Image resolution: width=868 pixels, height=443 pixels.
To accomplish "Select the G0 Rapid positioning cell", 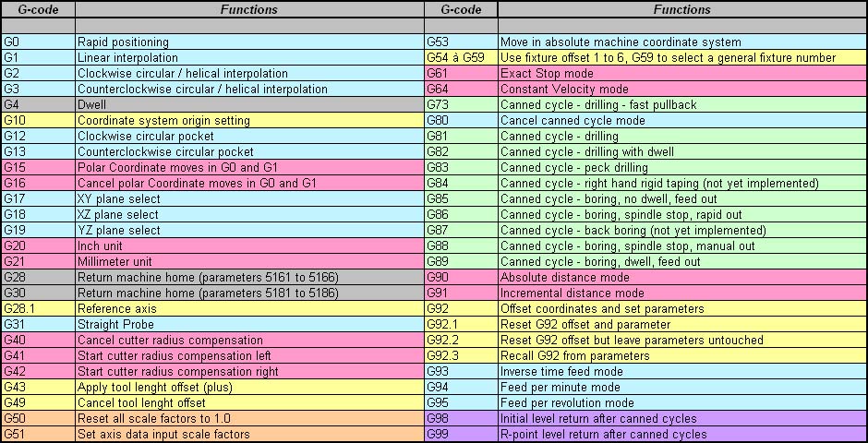I will 249,42.
